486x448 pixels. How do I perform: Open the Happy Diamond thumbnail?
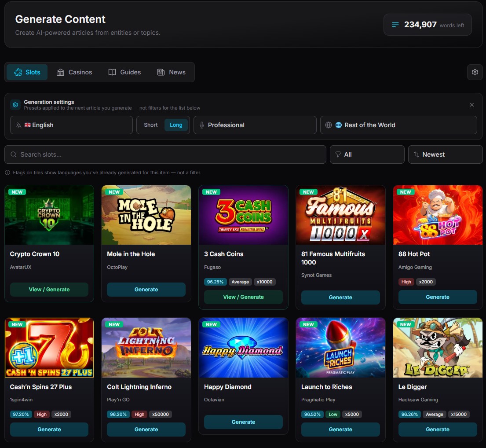(x=243, y=348)
